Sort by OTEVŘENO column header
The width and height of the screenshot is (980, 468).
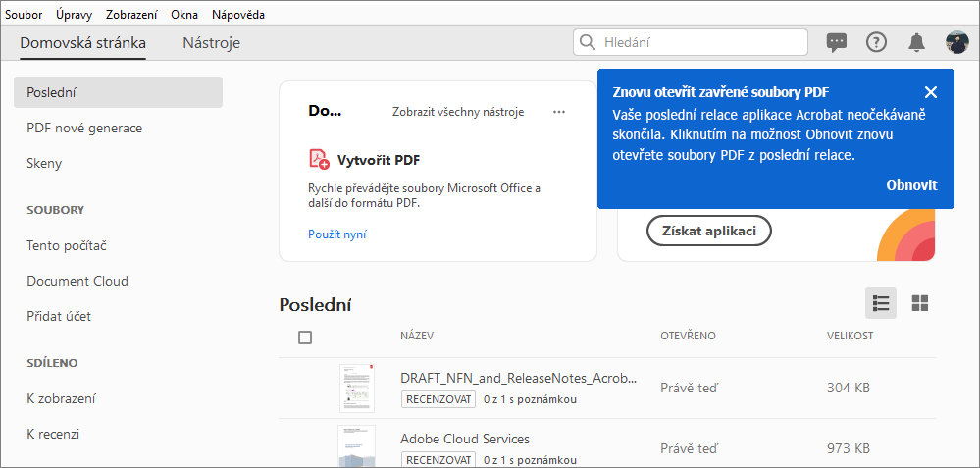(x=688, y=337)
